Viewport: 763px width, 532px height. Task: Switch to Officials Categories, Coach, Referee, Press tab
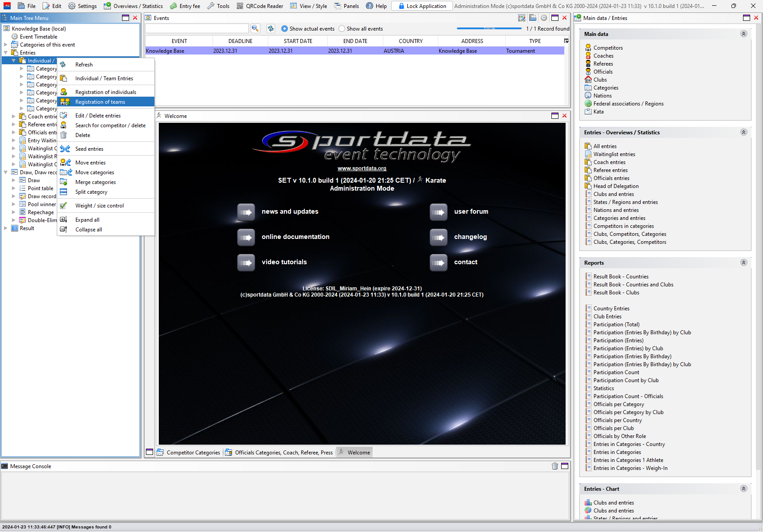pyautogui.click(x=279, y=453)
